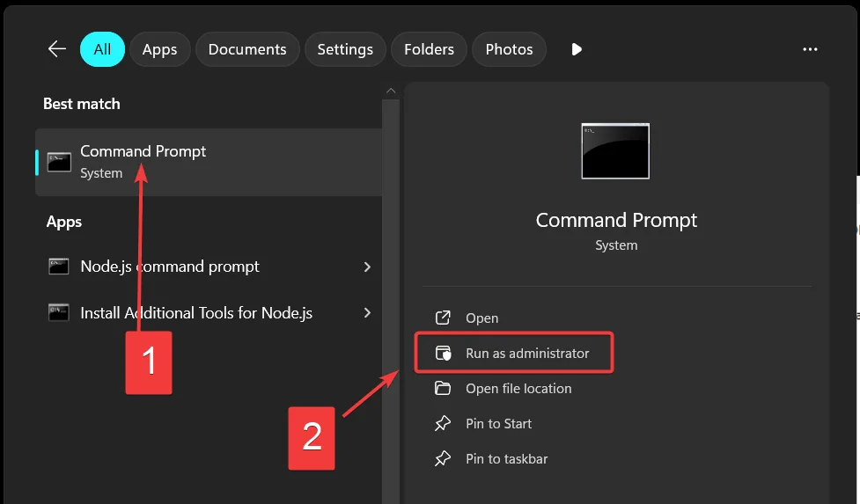Click the Run as administrator shield icon
This screenshot has height=504, width=860.
pos(443,354)
